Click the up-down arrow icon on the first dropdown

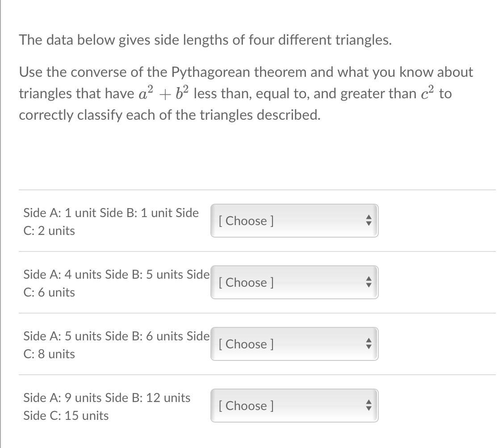(368, 221)
